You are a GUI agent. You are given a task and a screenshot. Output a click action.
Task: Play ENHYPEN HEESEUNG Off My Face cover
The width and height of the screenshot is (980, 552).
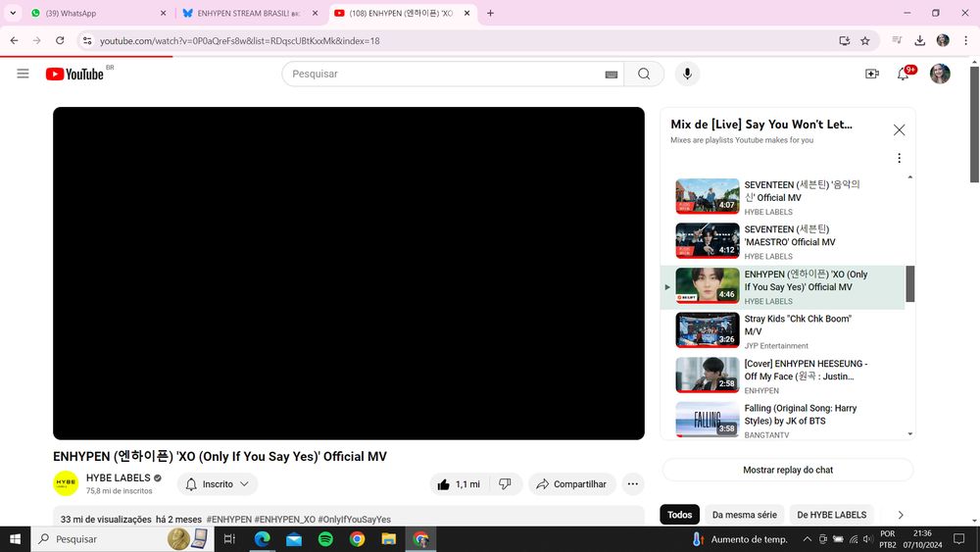click(x=781, y=376)
